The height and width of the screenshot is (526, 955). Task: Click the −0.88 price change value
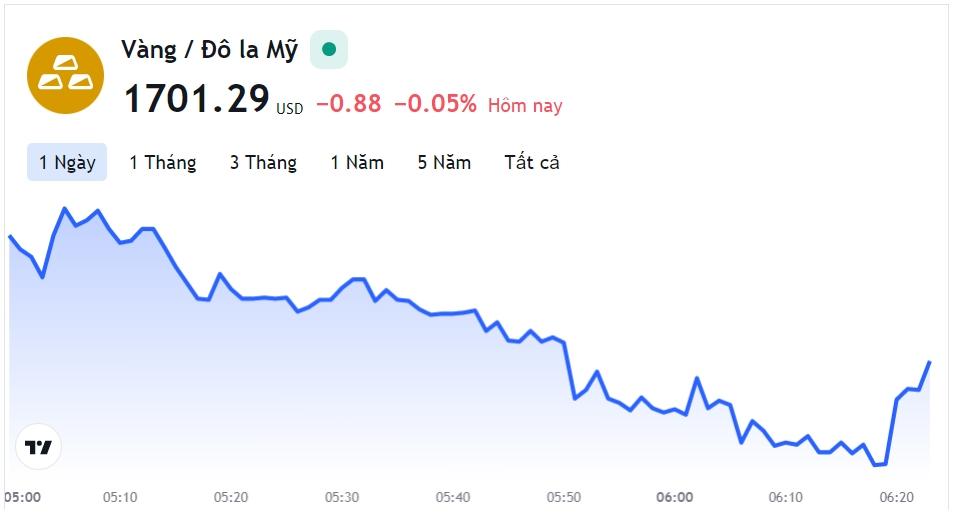349,103
